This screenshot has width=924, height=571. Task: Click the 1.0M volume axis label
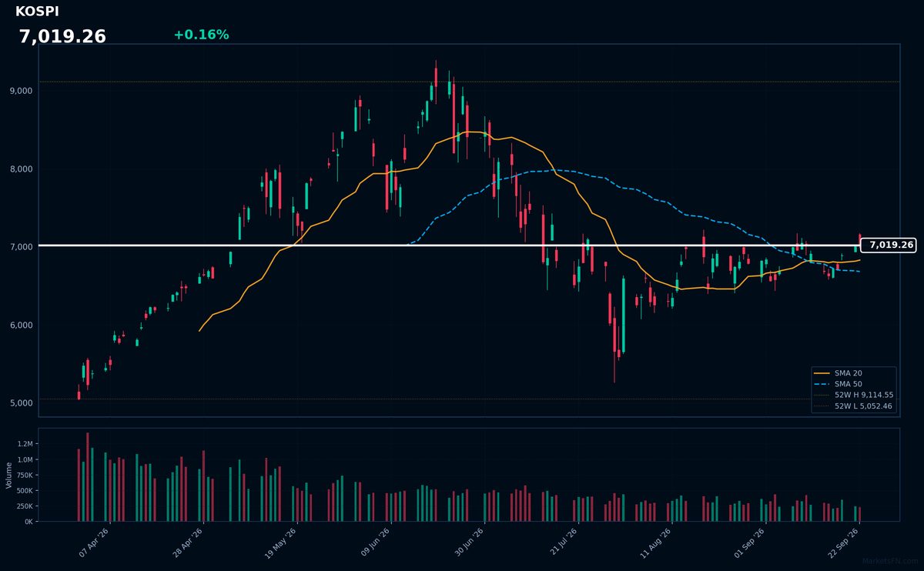[25, 460]
